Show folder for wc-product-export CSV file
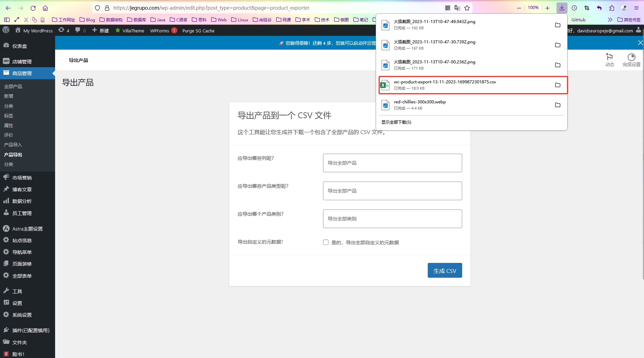The height and width of the screenshot is (358, 644). tap(558, 85)
